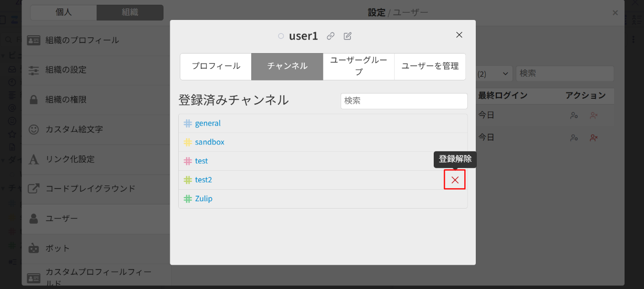Open the ユーザーグループ tab
The image size is (644, 289).
[359, 66]
